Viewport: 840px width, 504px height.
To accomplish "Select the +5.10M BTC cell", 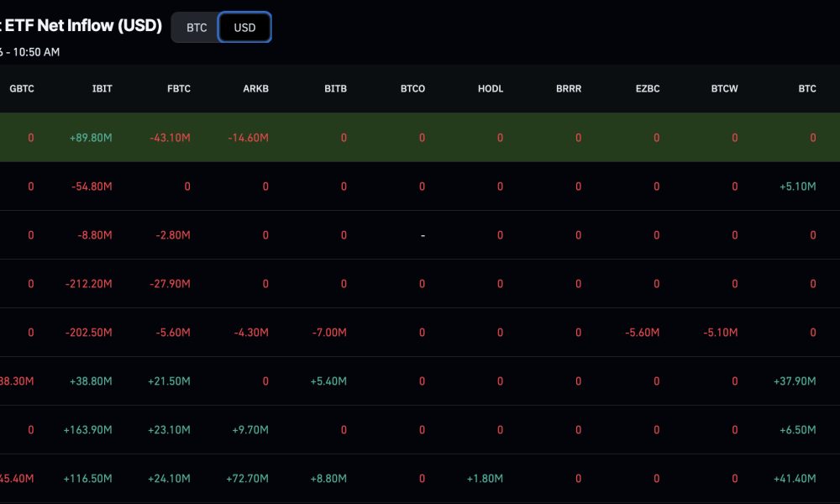I will [797, 186].
